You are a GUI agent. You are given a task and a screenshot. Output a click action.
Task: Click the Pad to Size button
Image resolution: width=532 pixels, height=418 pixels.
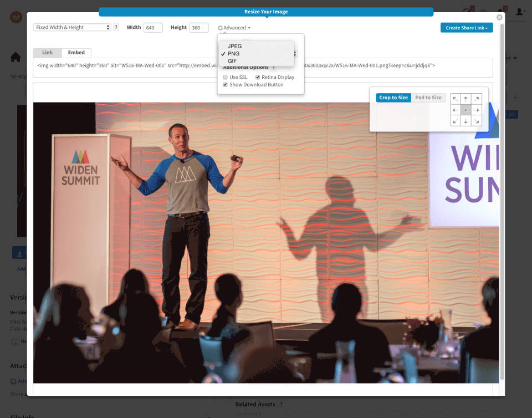[x=428, y=97]
